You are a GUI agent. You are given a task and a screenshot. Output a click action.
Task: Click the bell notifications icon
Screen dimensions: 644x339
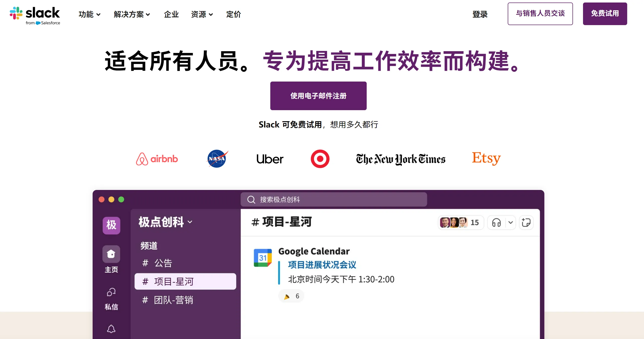(x=111, y=329)
